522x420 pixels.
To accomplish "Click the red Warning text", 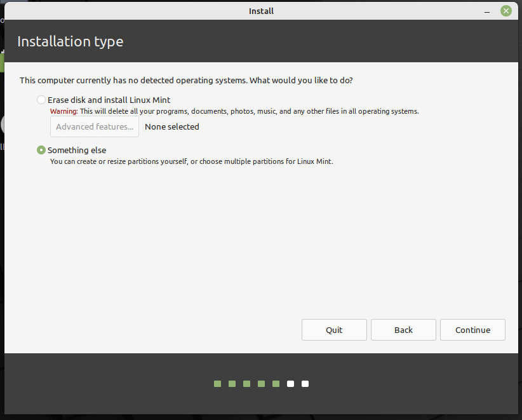I will [x=64, y=111].
